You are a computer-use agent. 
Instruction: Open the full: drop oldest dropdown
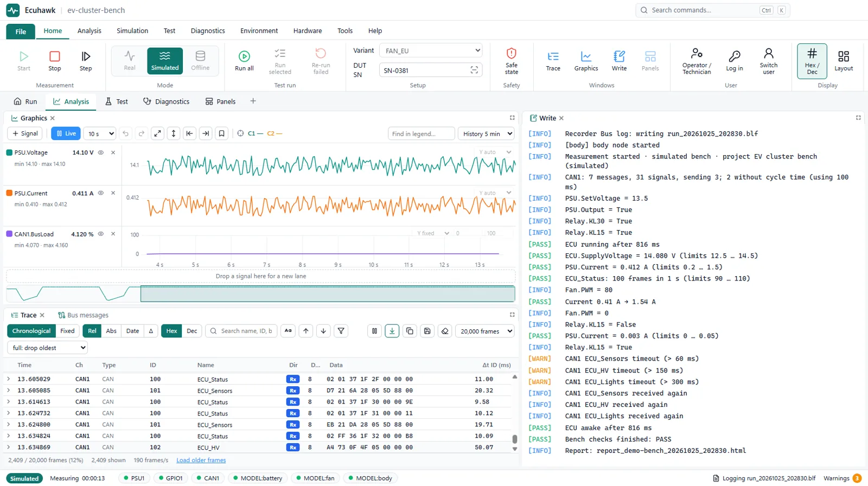tap(47, 348)
